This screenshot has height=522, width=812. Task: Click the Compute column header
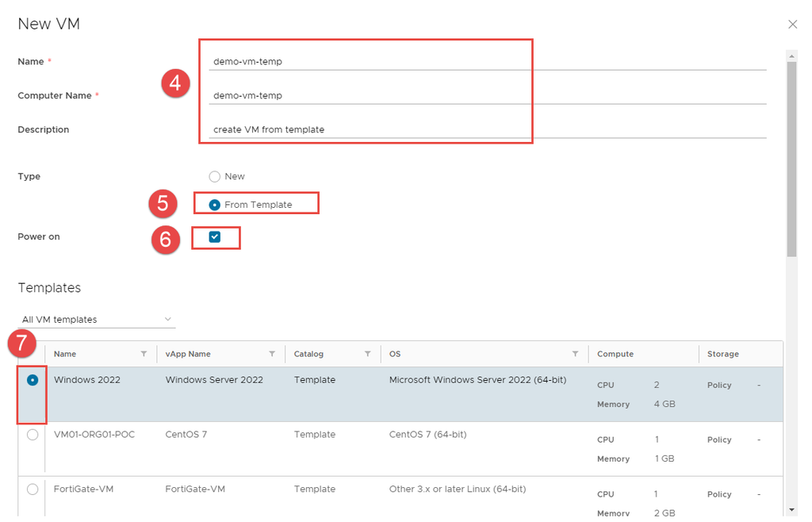tap(613, 354)
